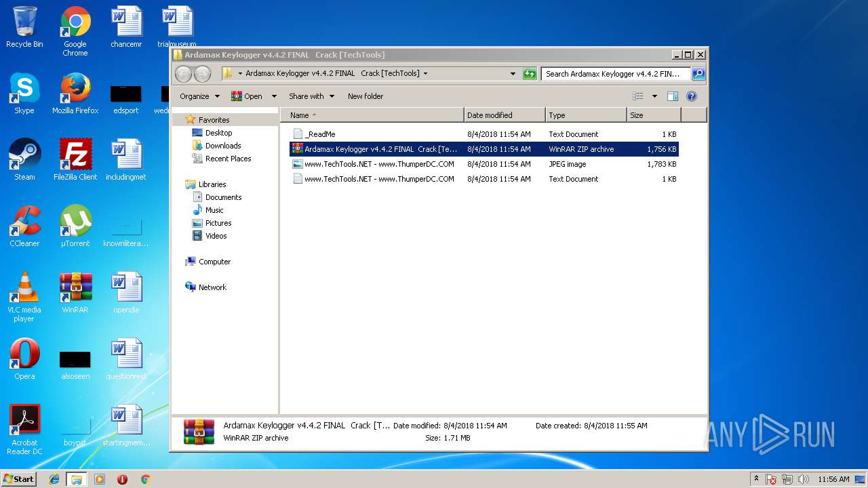Image resolution: width=868 pixels, height=488 pixels.
Task: Select the includingmet Word document icon
Action: (126, 160)
